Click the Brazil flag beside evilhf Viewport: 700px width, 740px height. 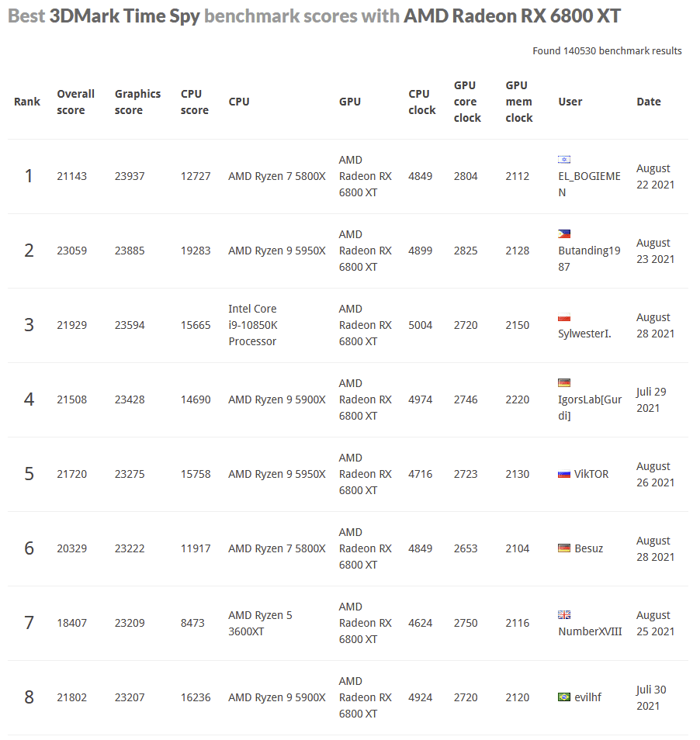564,697
